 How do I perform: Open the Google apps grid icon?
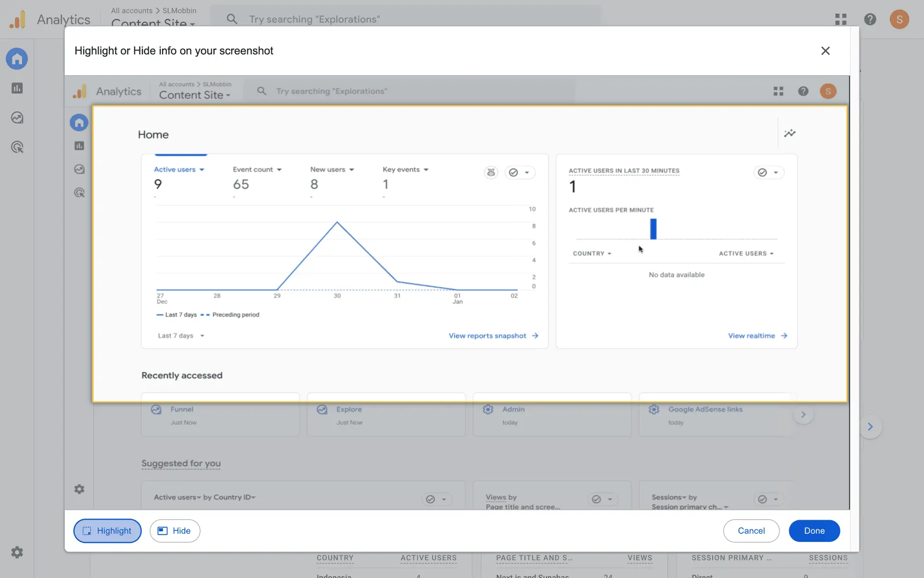(x=841, y=19)
